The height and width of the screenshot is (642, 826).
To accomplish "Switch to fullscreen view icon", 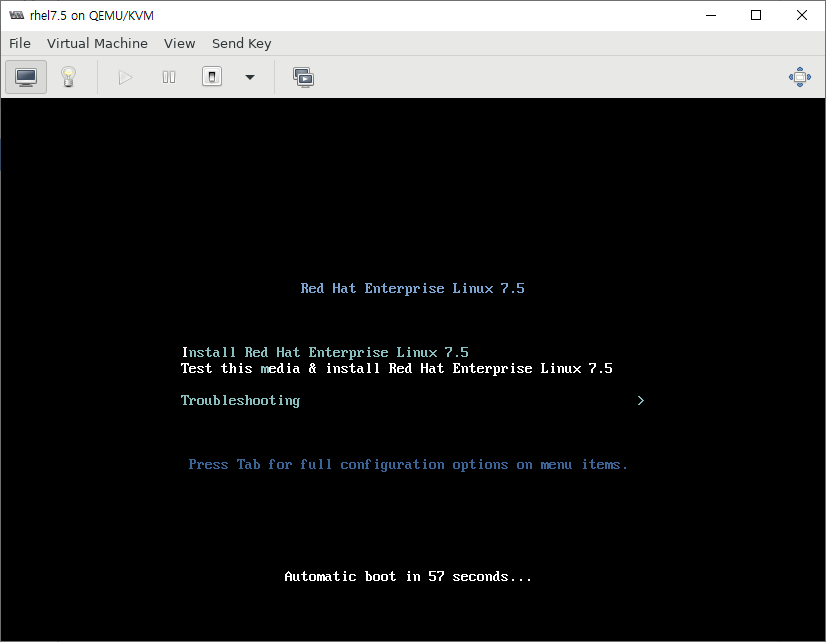I will click(800, 77).
